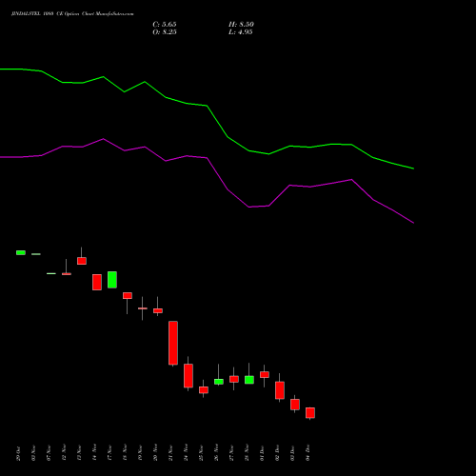Click the close value "C: 5.65"
Viewport: 476px width, 476px height.
coord(165,25)
